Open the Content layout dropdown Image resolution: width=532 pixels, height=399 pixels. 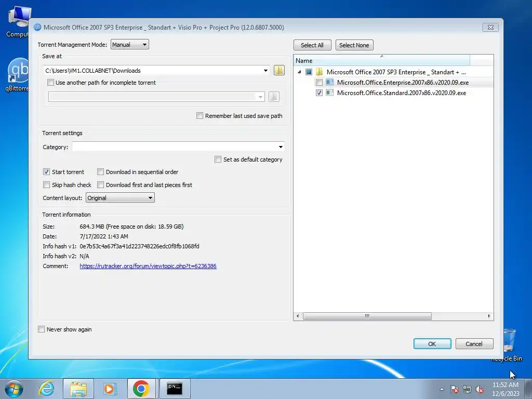click(120, 198)
